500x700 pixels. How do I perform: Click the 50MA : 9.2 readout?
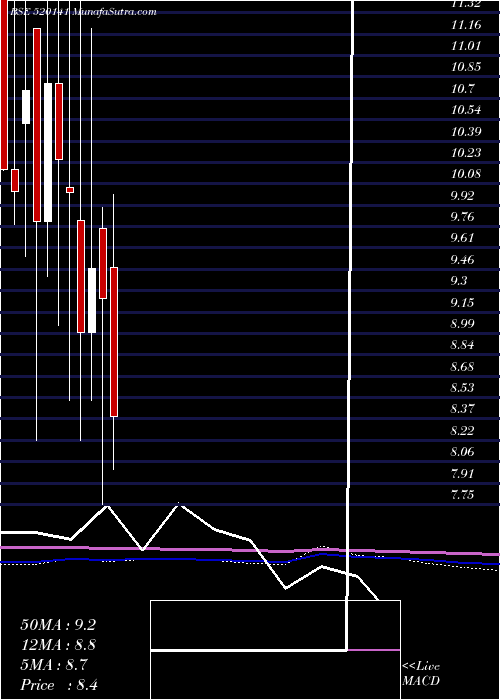58,625
